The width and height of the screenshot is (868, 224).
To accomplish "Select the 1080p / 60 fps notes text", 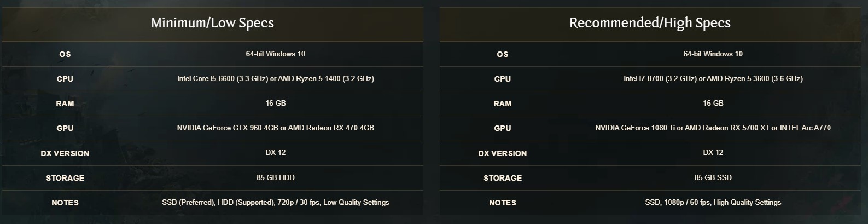I will [713, 203].
